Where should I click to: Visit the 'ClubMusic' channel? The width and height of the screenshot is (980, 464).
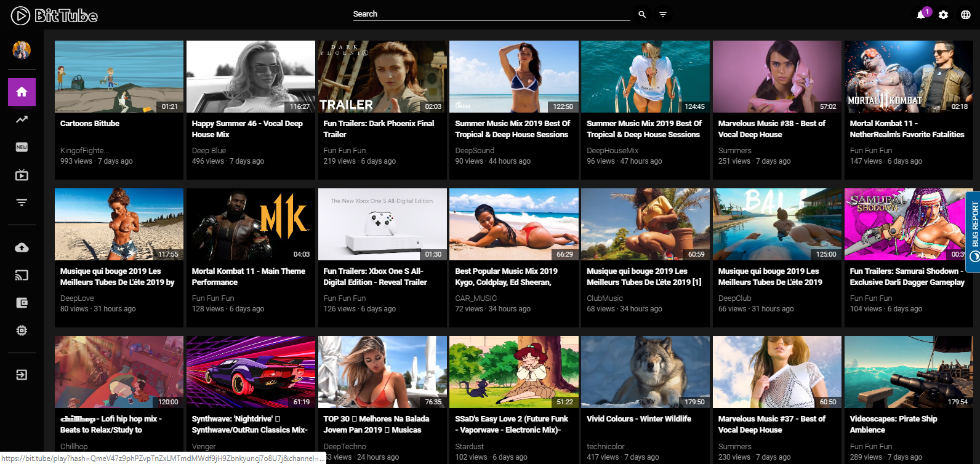click(x=604, y=298)
